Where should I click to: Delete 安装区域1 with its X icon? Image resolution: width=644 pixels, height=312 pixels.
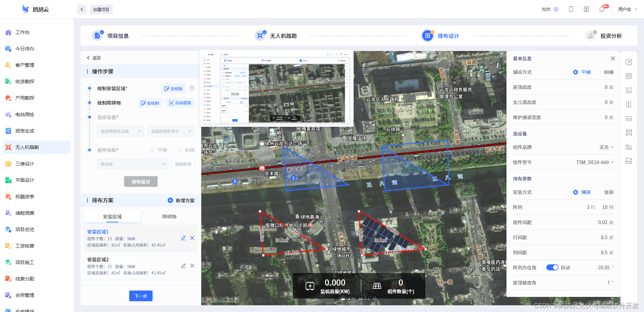tap(192, 238)
